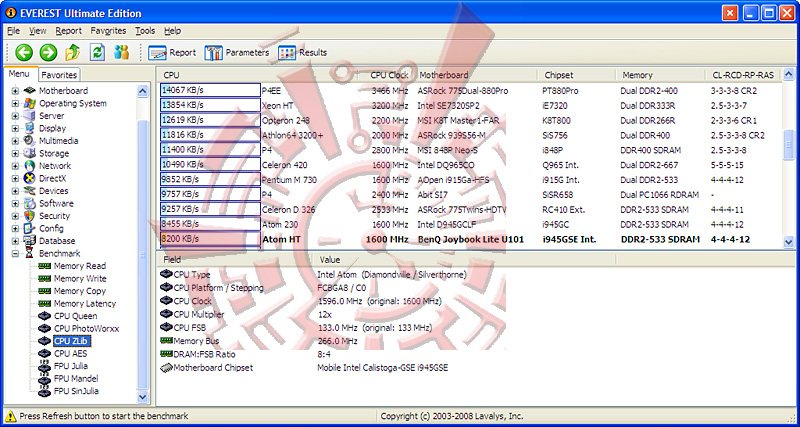Image resolution: width=800 pixels, height=427 pixels.
Task: Expand the DirectX node
Action: [15, 179]
